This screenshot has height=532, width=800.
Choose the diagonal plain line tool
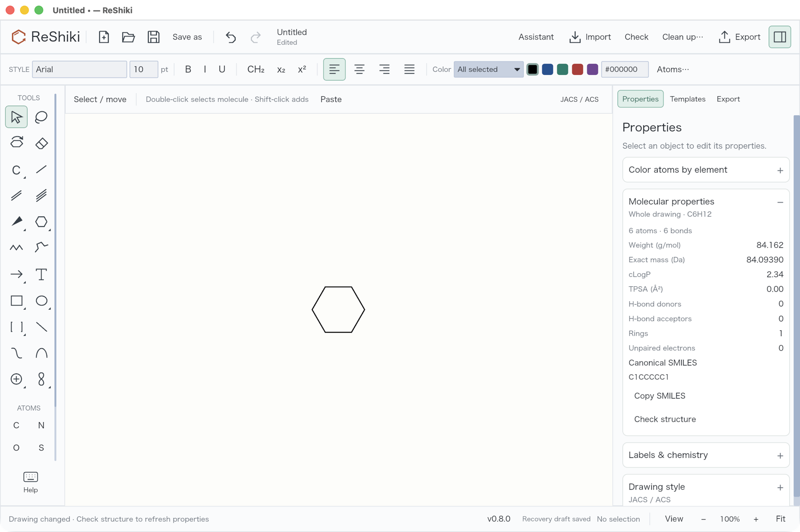pyautogui.click(x=41, y=327)
